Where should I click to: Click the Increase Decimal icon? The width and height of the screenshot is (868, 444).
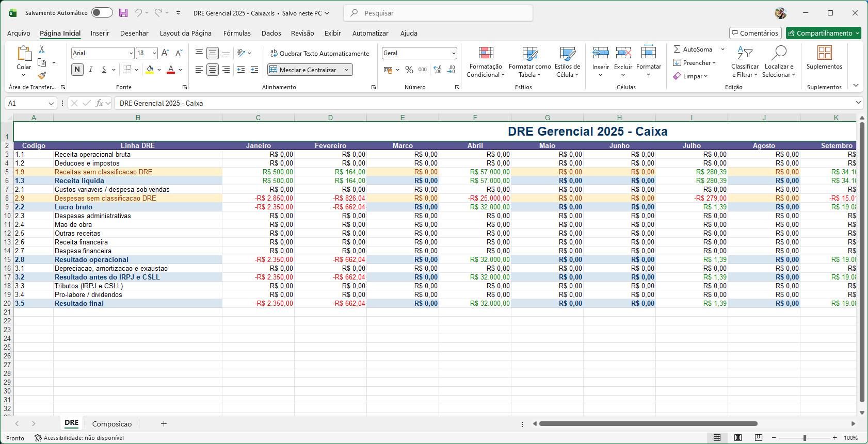(x=438, y=70)
